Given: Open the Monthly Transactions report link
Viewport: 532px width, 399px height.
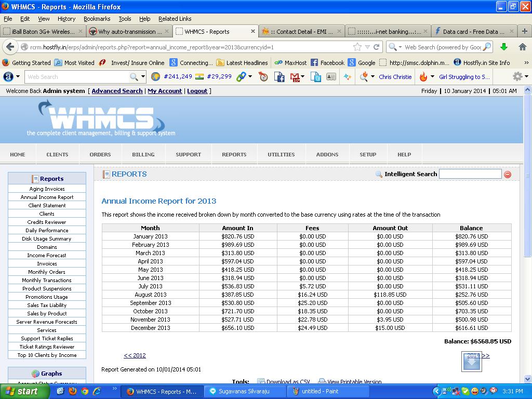Looking at the screenshot, I should coord(47,280).
